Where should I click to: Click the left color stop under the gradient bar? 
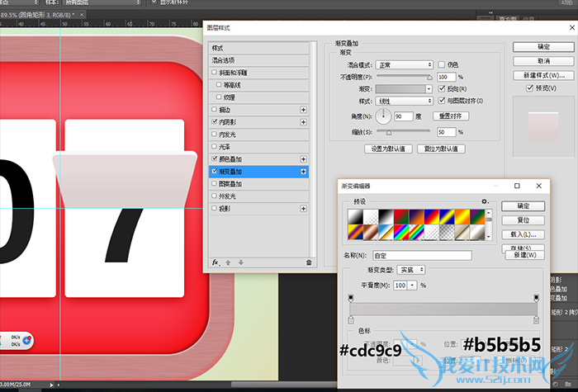(x=351, y=319)
